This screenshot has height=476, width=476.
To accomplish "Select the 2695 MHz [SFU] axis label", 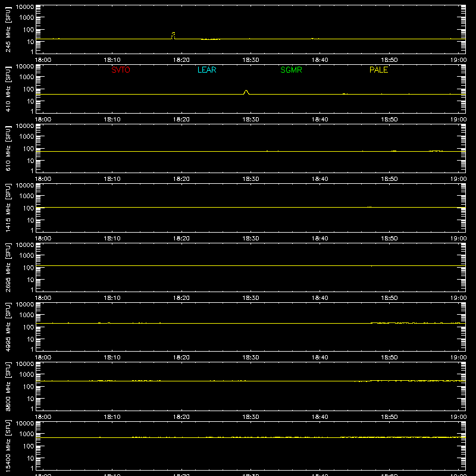I will click(x=8, y=267).
